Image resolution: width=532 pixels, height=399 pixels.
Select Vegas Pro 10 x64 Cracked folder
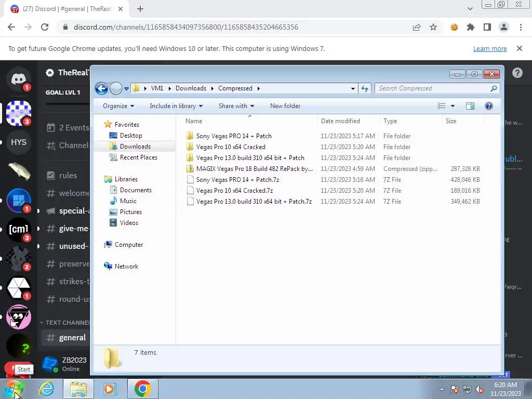(231, 147)
